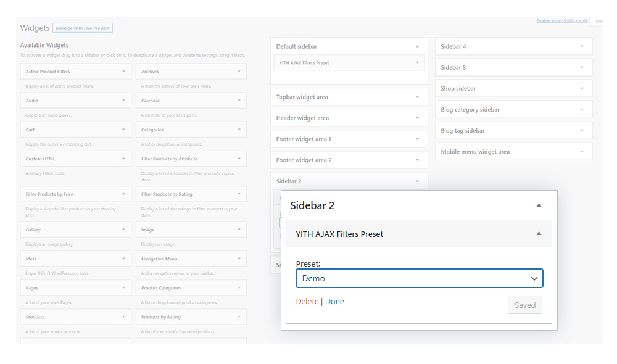Expand the Cart widget arrow
617x364 pixels.
(x=123, y=130)
